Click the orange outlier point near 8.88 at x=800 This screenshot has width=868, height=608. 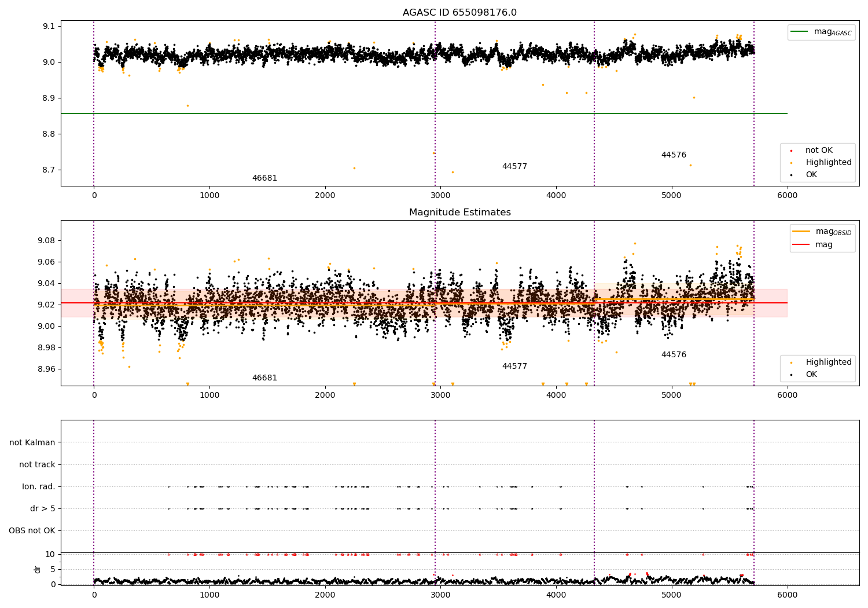pyautogui.click(x=187, y=105)
